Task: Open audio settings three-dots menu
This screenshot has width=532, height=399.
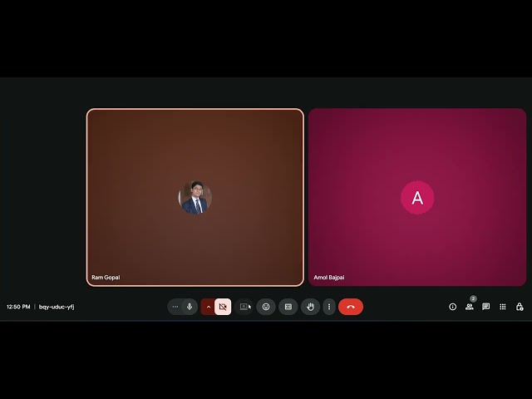Action: (175, 307)
